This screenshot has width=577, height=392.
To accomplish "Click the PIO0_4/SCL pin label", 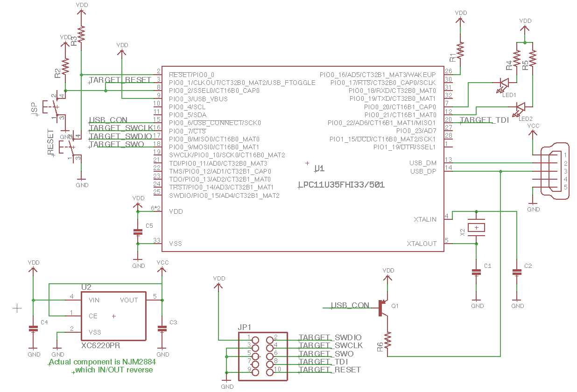I will tap(187, 107).
